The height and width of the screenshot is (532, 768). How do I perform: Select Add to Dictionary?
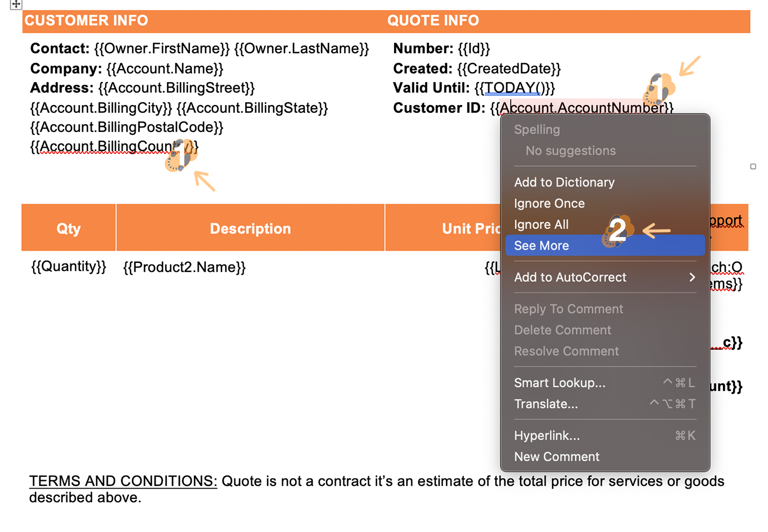(564, 182)
